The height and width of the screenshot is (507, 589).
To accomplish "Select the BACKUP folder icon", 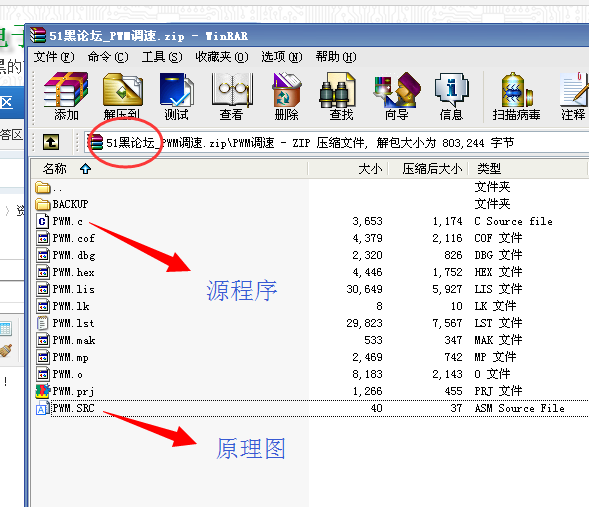I will pos(42,204).
